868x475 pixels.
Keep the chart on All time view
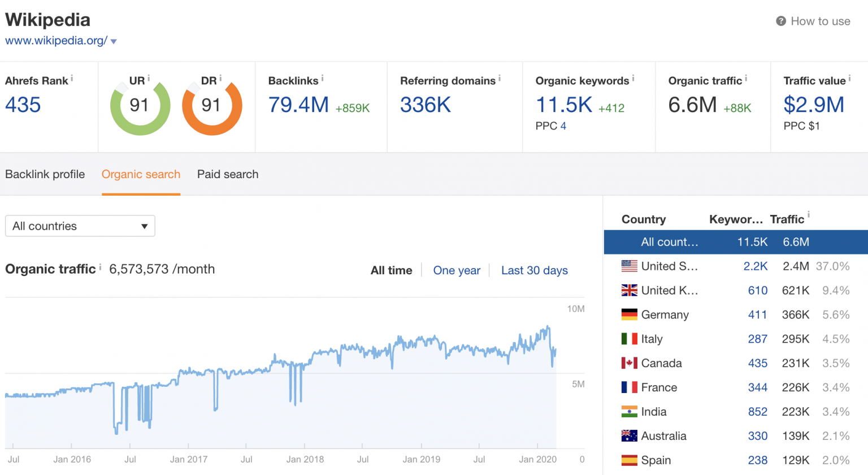coord(391,270)
